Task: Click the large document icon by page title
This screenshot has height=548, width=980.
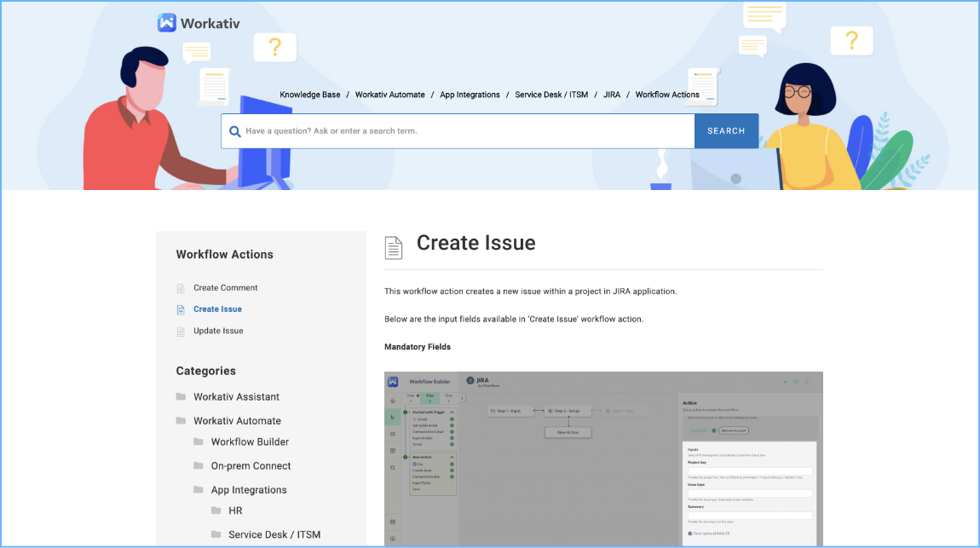Action: 393,248
